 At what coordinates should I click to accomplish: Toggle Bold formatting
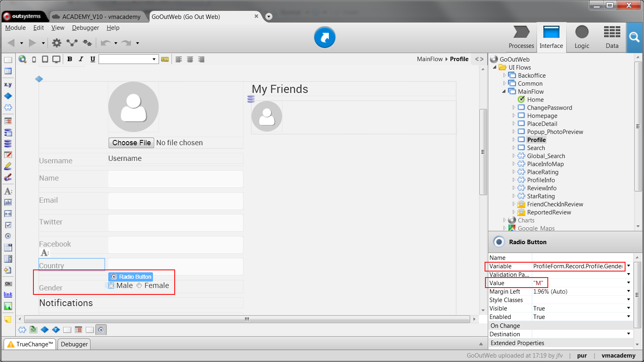coord(70,59)
